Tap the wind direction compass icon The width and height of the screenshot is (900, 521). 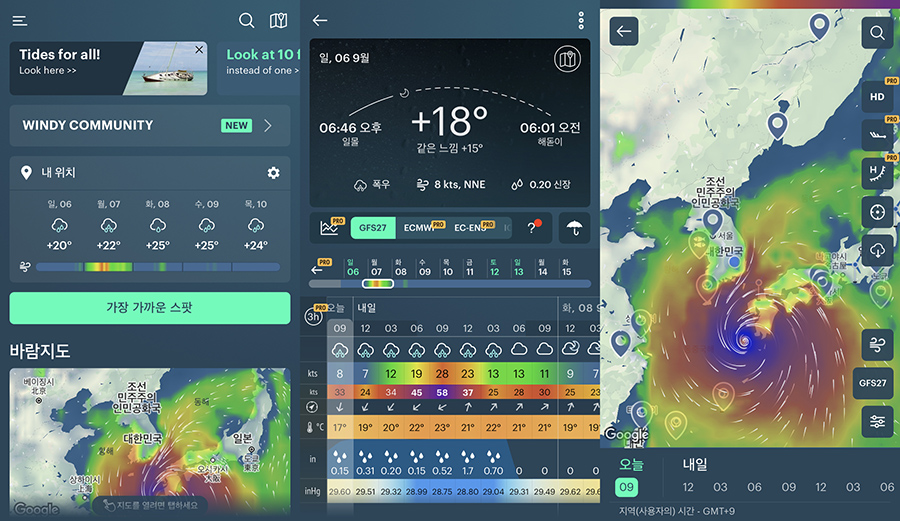click(x=312, y=407)
